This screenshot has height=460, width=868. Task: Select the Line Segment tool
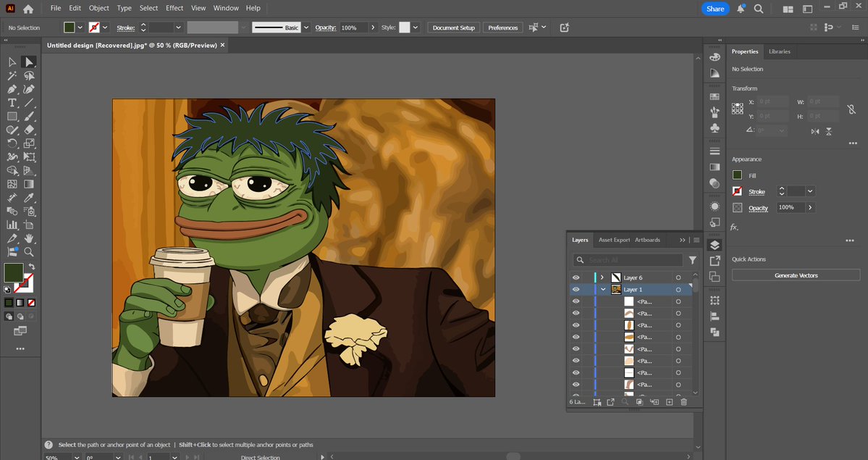[x=29, y=103]
